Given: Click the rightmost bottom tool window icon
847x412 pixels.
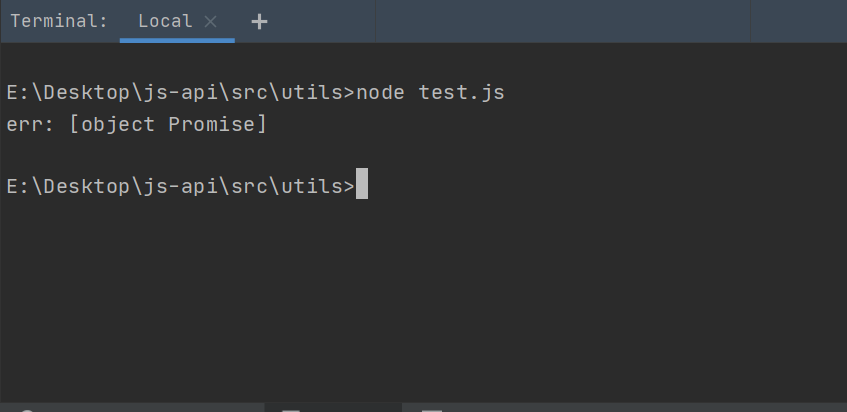Looking at the screenshot, I should coord(432,409).
